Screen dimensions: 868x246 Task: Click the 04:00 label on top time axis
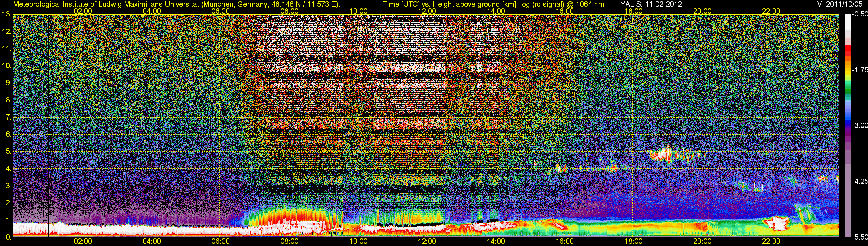152,11
